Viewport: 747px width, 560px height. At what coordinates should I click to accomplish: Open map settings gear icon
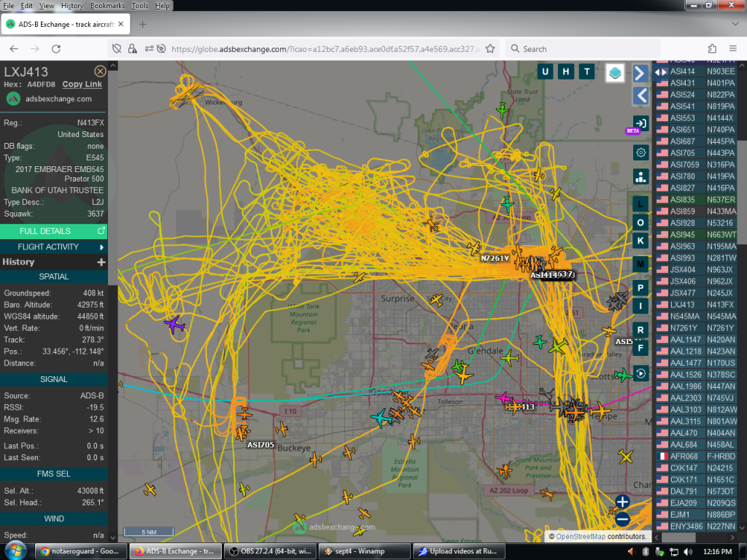(x=640, y=152)
